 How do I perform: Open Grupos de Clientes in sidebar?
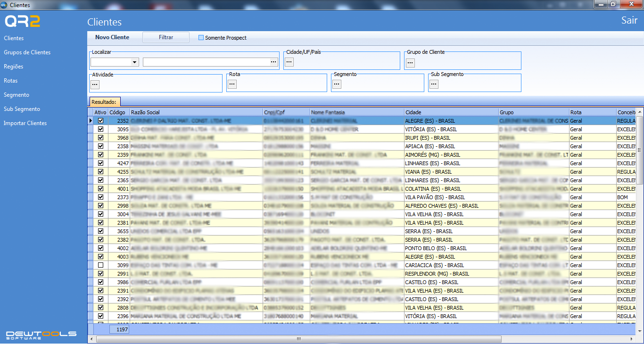click(27, 52)
